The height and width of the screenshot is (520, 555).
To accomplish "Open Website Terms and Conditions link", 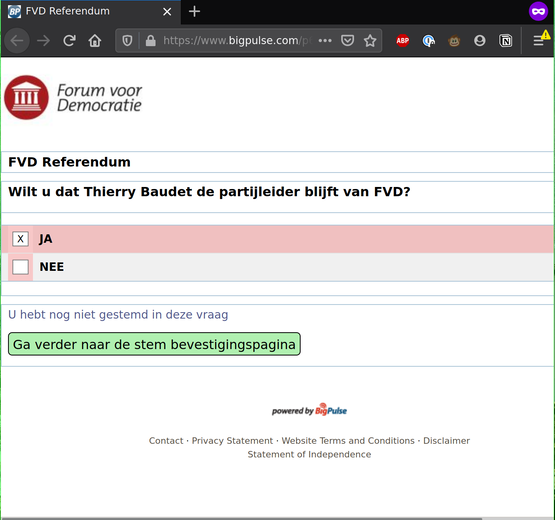I will pyautogui.click(x=348, y=441).
